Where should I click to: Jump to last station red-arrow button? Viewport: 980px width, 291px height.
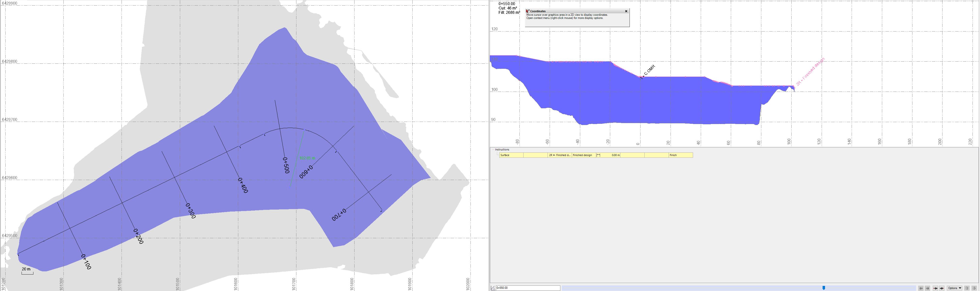[x=942, y=288]
